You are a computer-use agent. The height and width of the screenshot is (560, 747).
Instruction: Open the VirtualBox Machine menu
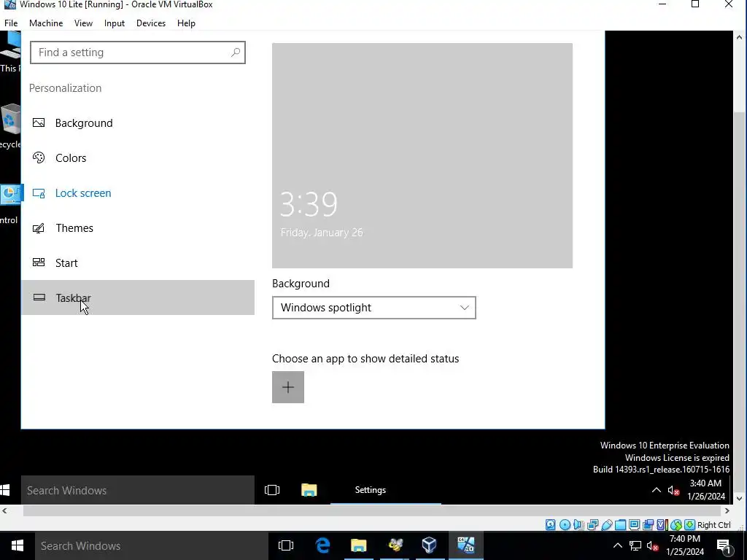tap(46, 23)
